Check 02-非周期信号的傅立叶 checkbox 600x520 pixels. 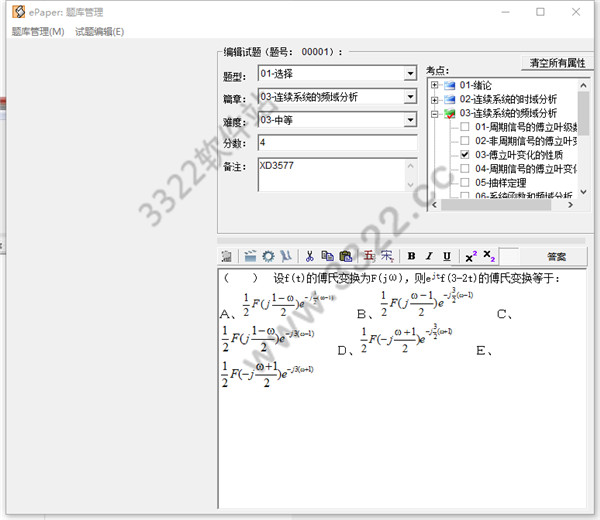coord(465,141)
